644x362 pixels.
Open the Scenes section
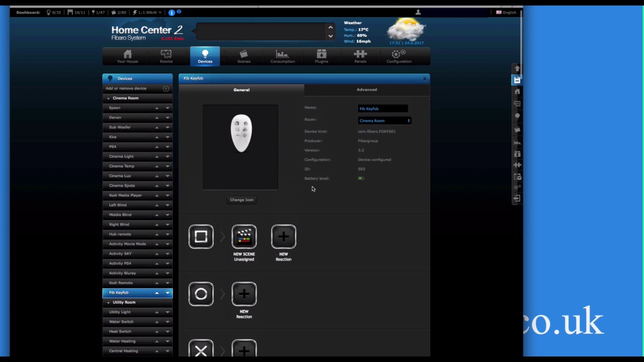coord(244,56)
